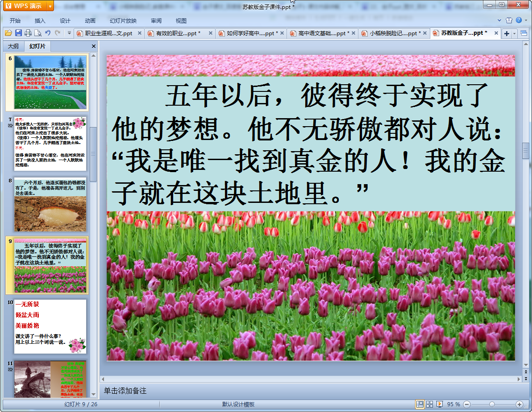This screenshot has height=412, width=532.
Task: Expand the new document dropdown arrow beside plus
Action: [x=514, y=33]
